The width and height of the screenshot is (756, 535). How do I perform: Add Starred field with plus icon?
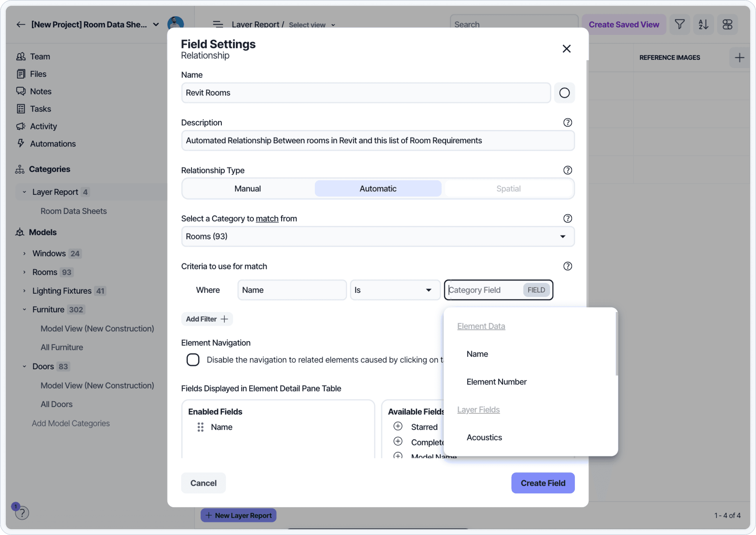click(x=397, y=426)
